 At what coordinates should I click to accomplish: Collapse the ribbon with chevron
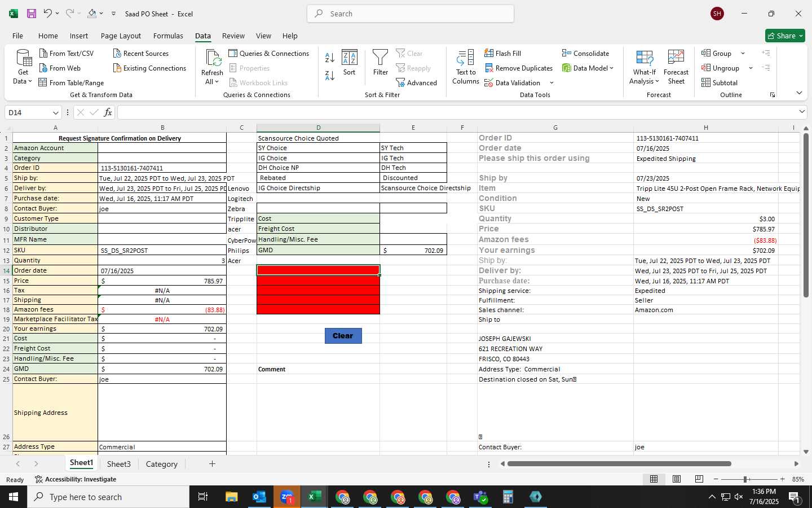point(799,93)
